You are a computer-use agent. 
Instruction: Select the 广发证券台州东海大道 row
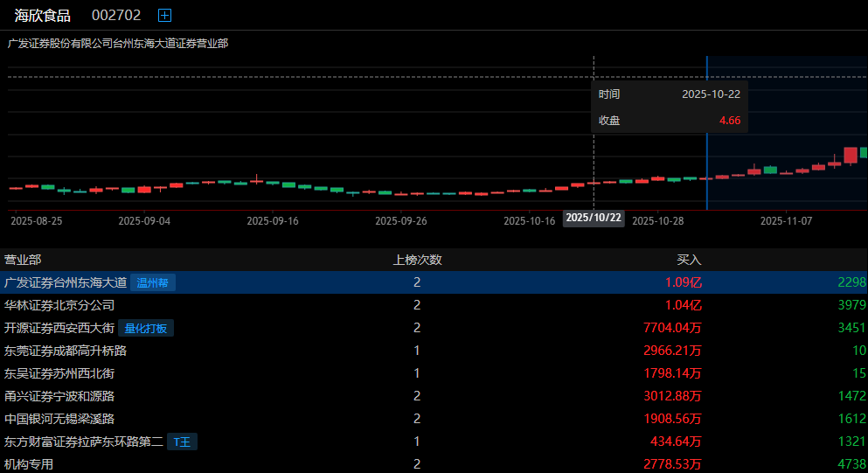coord(434,282)
